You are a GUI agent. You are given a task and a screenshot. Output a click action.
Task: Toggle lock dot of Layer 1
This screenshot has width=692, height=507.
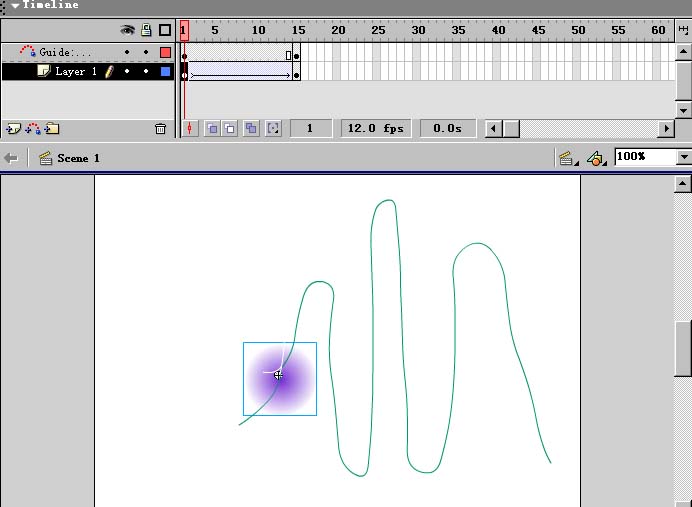tap(146, 71)
